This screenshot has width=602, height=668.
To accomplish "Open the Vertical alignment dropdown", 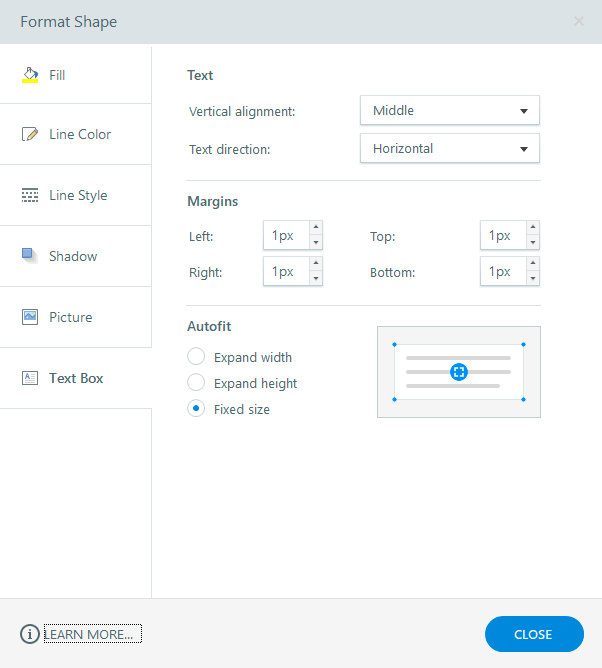I will (449, 110).
